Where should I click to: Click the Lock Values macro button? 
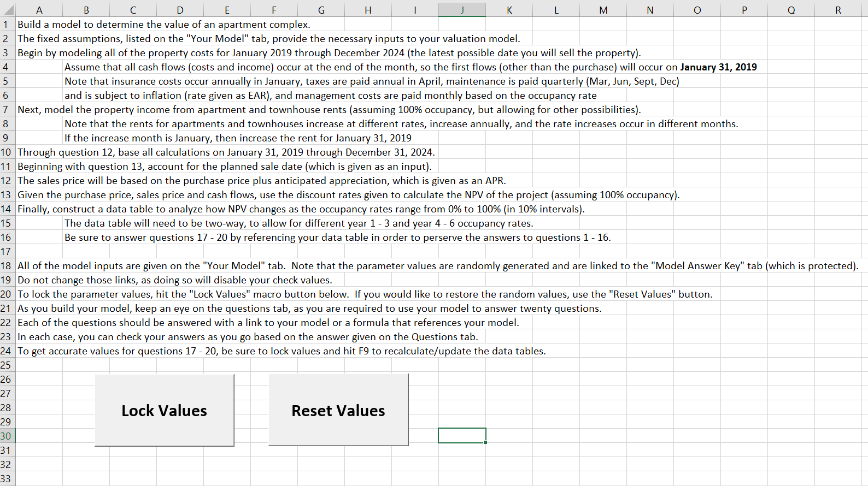(x=165, y=410)
